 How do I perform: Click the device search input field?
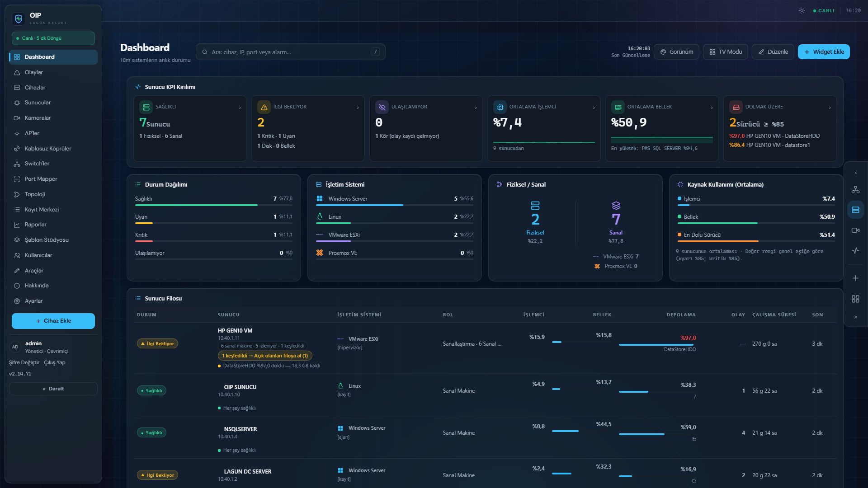[291, 52]
